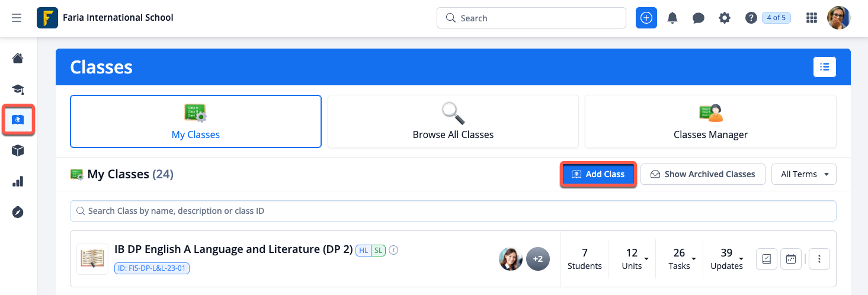
Task: Click the Search Class by name field
Action: click(453, 211)
